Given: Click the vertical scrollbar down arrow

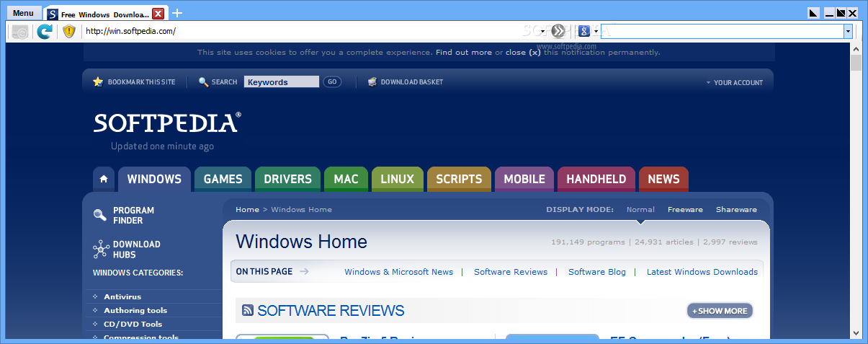Looking at the screenshot, I should (856, 332).
